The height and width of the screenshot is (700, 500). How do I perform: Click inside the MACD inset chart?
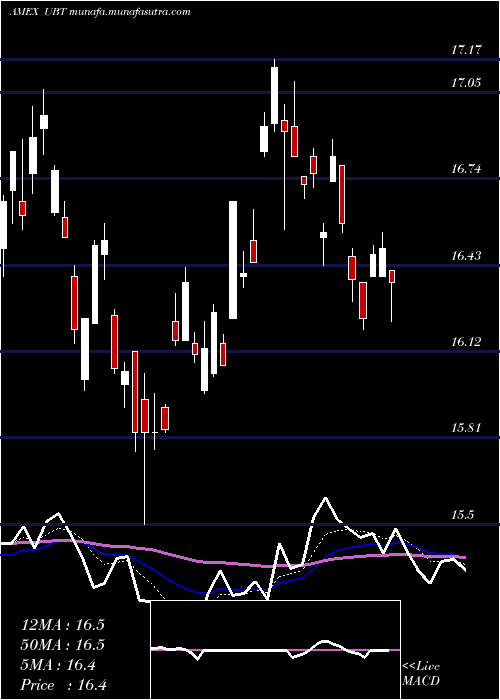(275, 650)
